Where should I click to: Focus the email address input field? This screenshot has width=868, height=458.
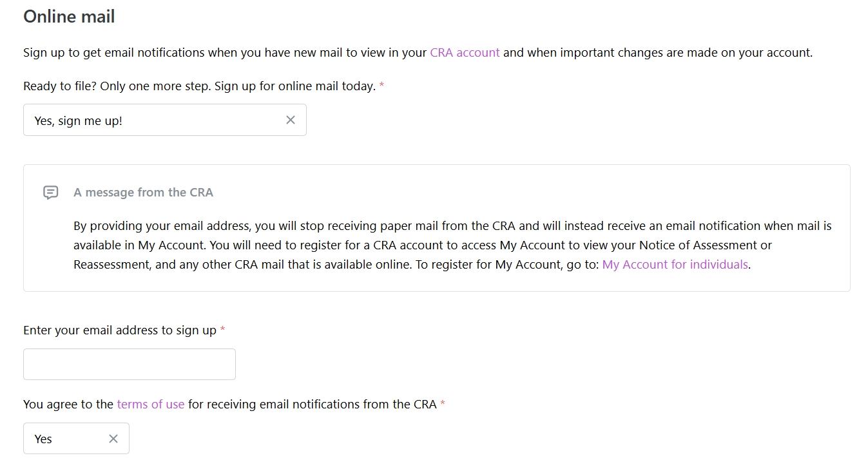pyautogui.click(x=130, y=365)
